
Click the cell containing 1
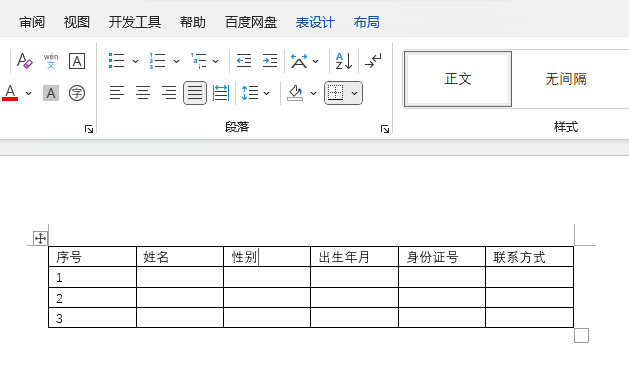tap(92, 277)
